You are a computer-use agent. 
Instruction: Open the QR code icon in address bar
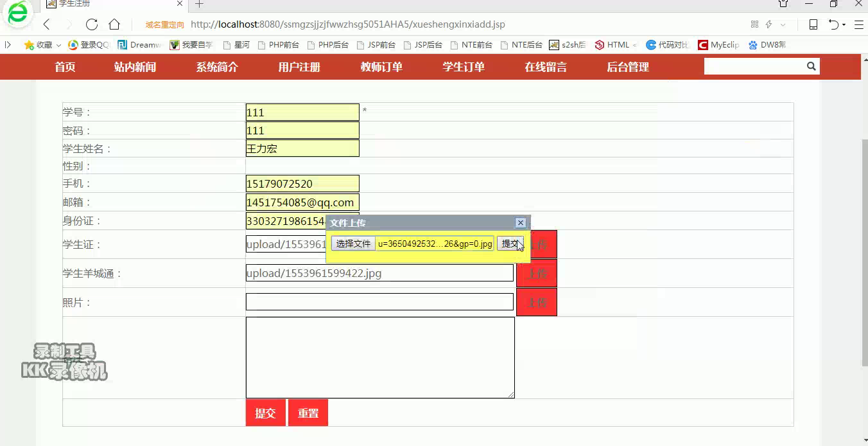coord(754,24)
